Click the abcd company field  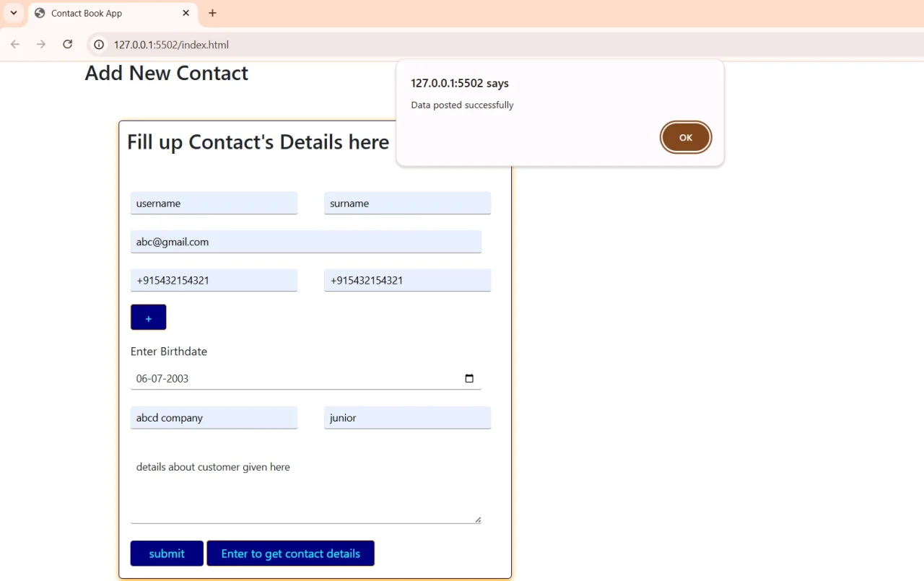(x=214, y=418)
